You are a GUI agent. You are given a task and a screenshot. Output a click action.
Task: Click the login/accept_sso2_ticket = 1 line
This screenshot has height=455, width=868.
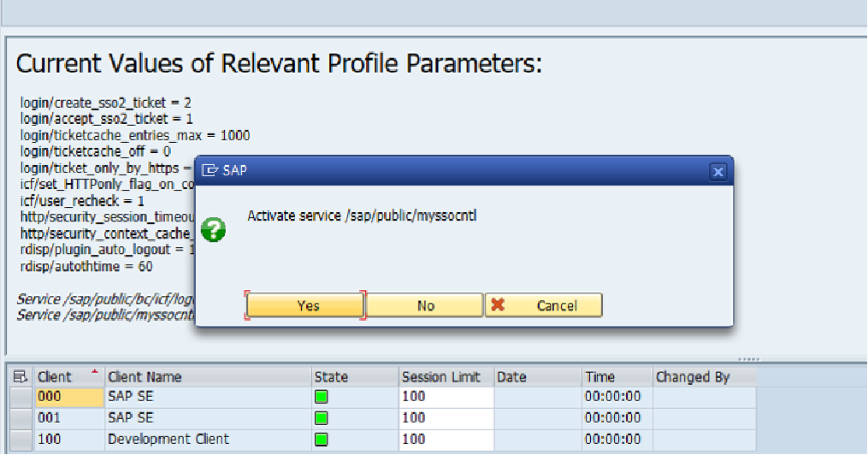tap(107, 119)
